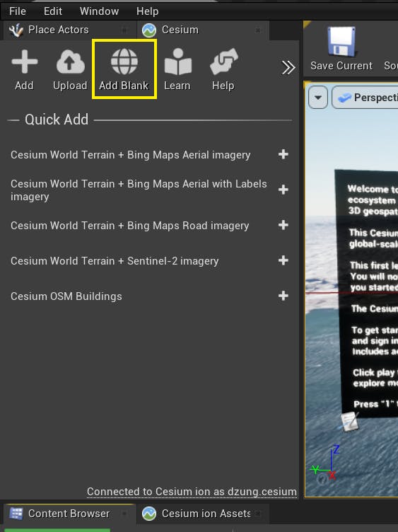The width and height of the screenshot is (398, 532).
Task: Open the viewport options dropdown arrow
Action: pos(318,98)
